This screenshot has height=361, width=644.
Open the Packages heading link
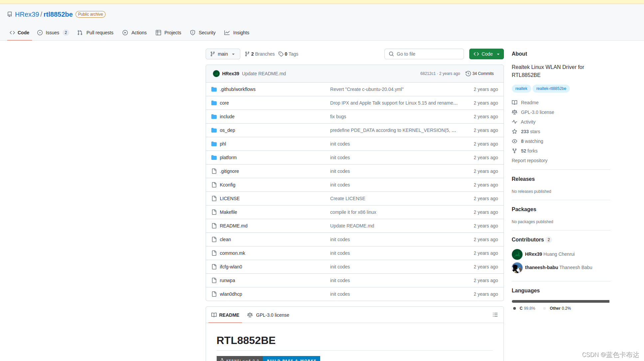(x=524, y=209)
